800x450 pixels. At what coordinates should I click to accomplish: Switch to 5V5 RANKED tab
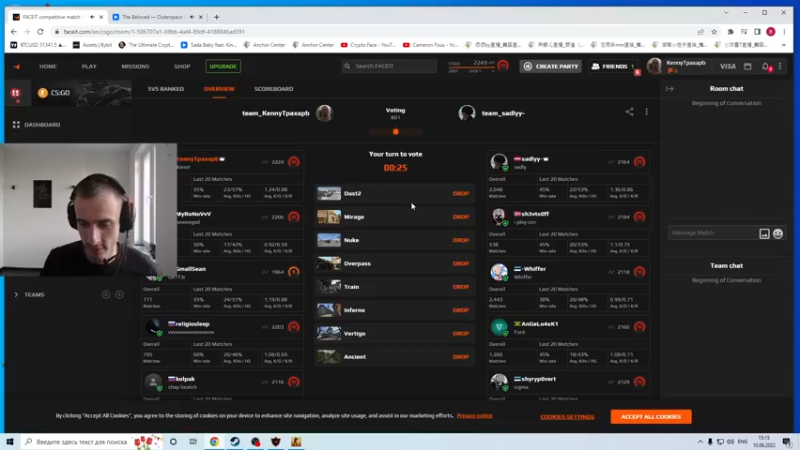tap(166, 89)
